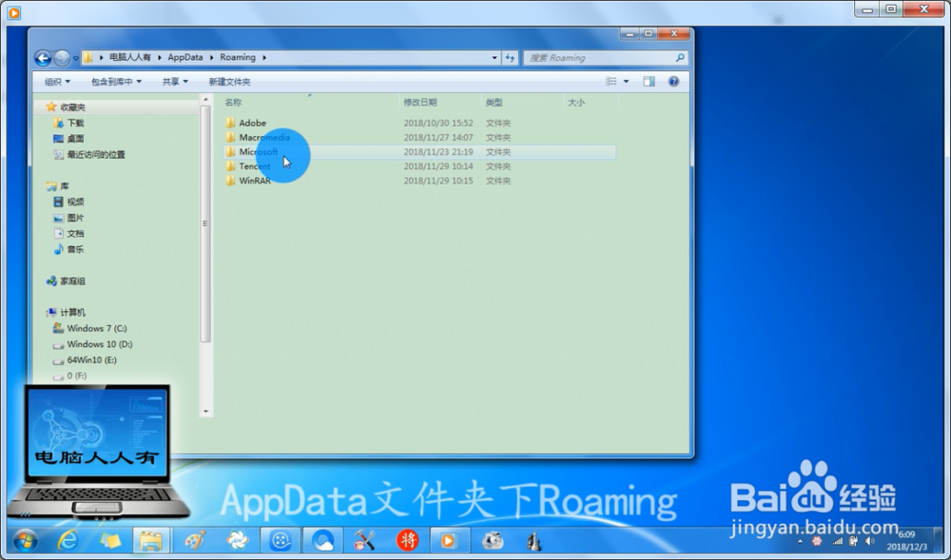Open the red chess 将 taskbar icon

point(408,540)
